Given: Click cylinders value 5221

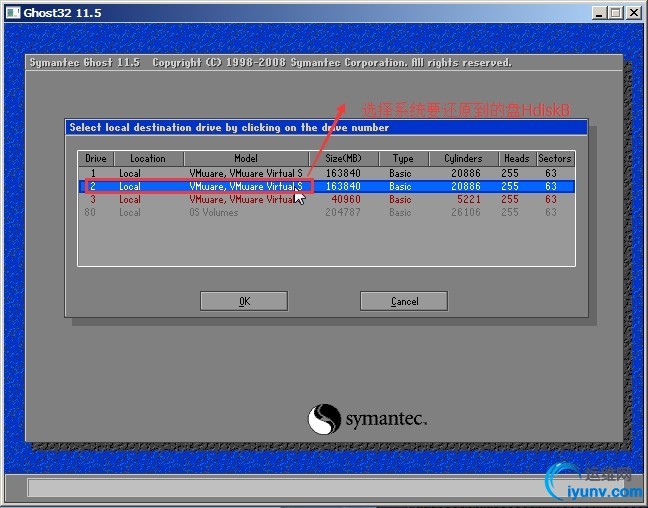Looking at the screenshot, I should (x=469, y=199).
